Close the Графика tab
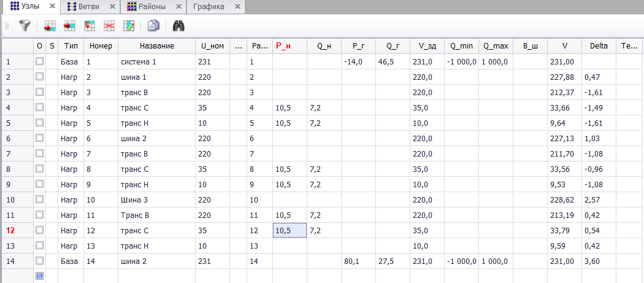 click(x=237, y=7)
